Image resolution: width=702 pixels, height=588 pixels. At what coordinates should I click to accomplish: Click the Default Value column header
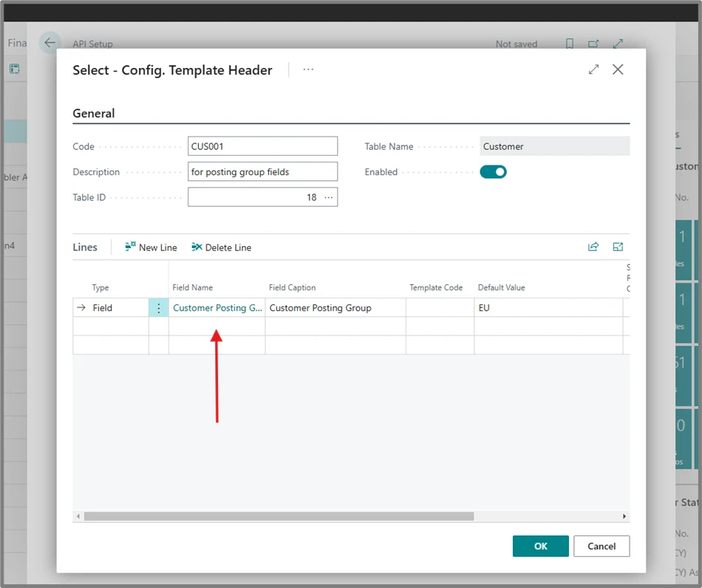coord(501,287)
